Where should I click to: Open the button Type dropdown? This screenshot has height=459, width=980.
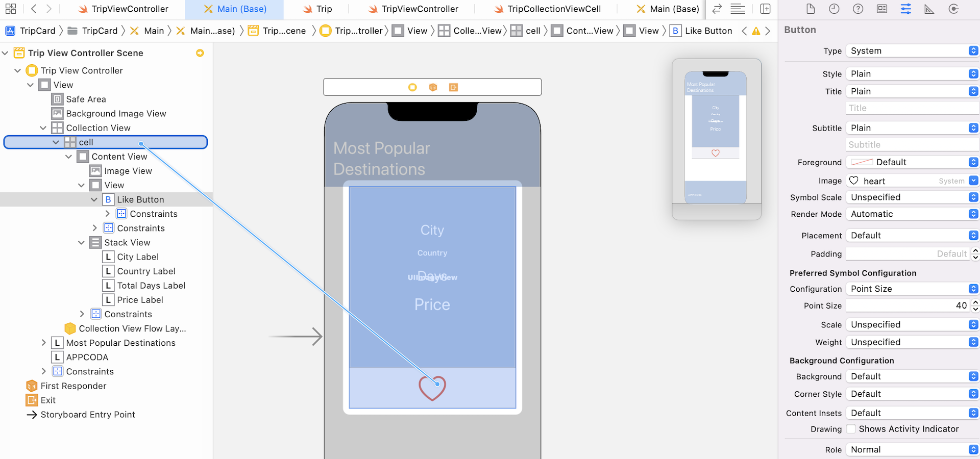(x=912, y=51)
